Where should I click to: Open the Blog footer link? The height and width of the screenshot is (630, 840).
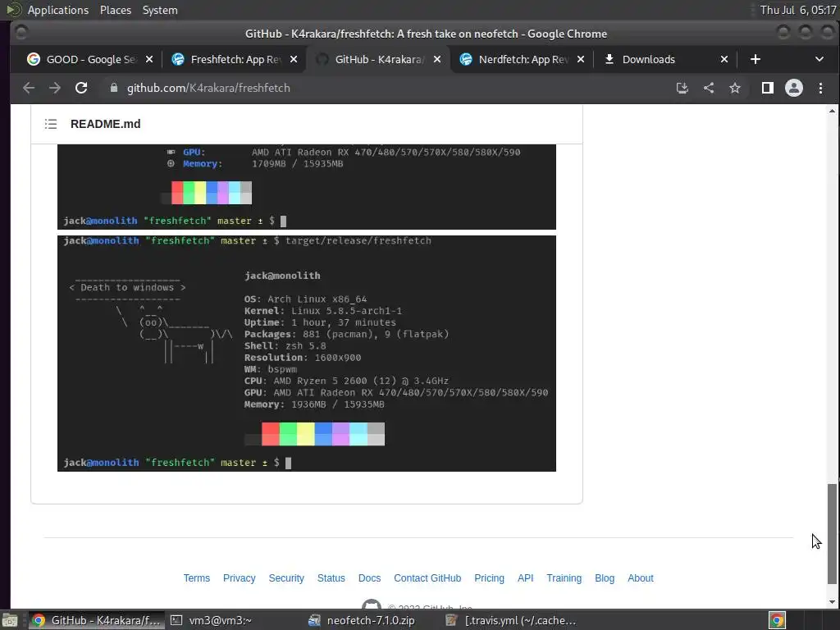click(x=605, y=578)
